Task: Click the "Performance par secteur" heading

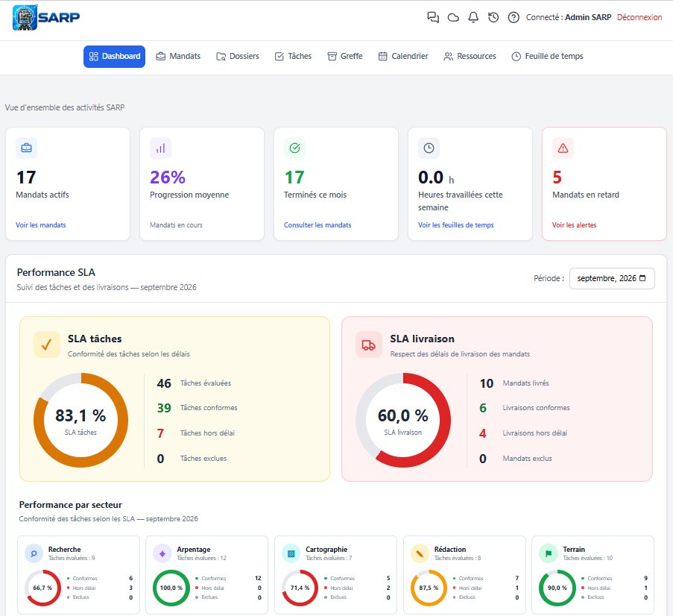Action: click(x=70, y=505)
